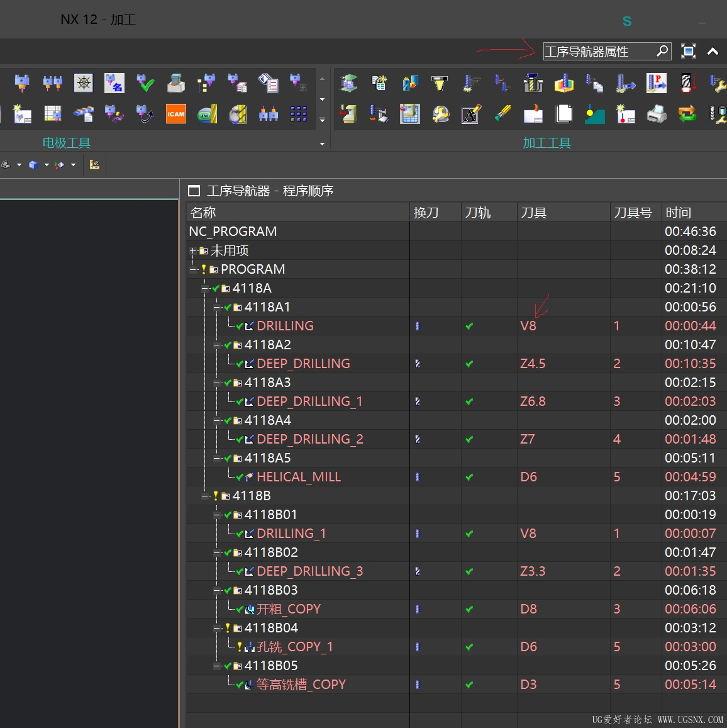The width and height of the screenshot is (727, 728).
Task: Open the spider-web wheel icon tool
Action: tap(84, 83)
